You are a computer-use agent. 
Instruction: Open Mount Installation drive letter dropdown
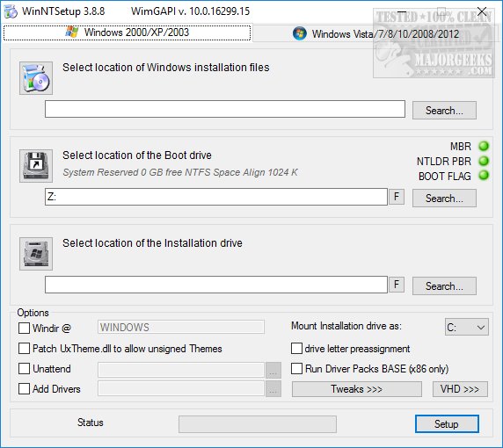click(467, 327)
